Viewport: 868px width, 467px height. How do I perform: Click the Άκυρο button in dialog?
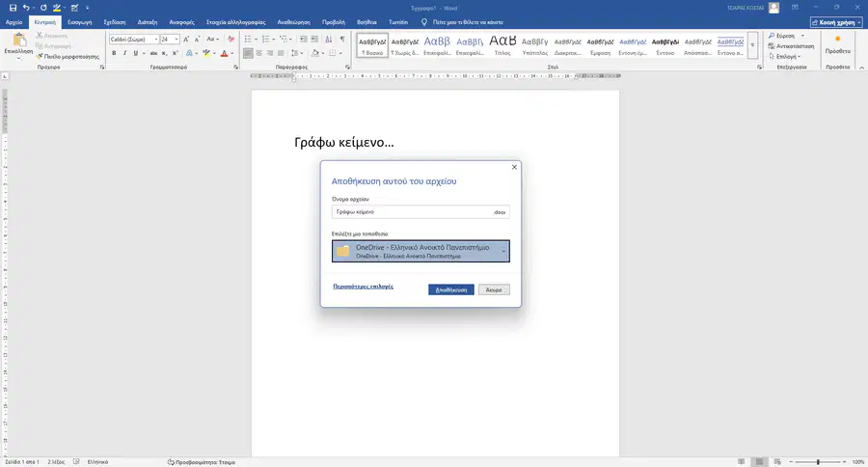[x=494, y=289]
